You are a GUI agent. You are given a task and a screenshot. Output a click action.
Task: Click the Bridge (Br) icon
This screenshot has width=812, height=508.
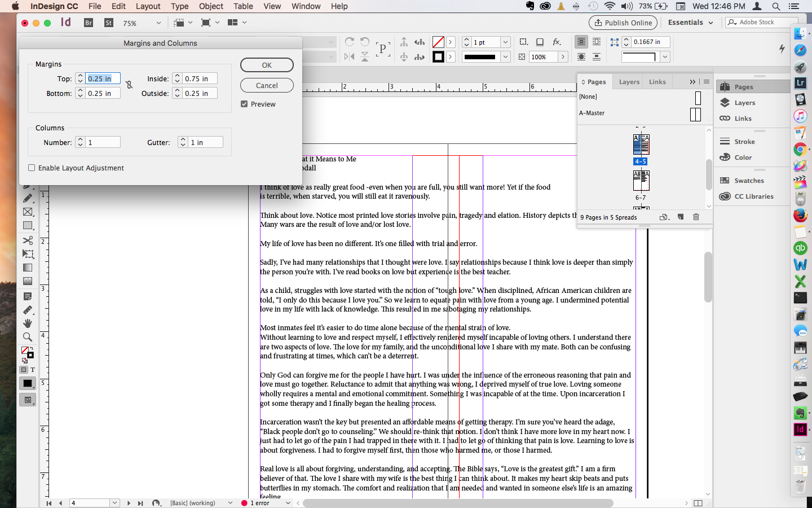(89, 23)
